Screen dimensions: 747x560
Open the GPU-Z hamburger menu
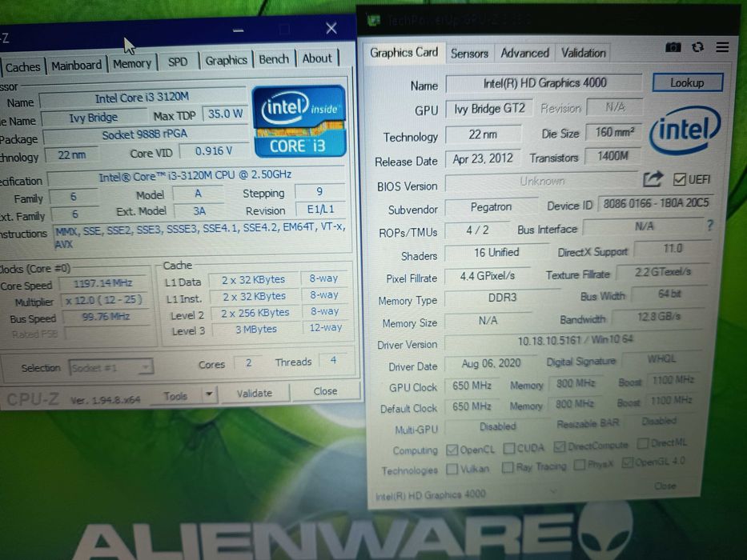point(722,46)
